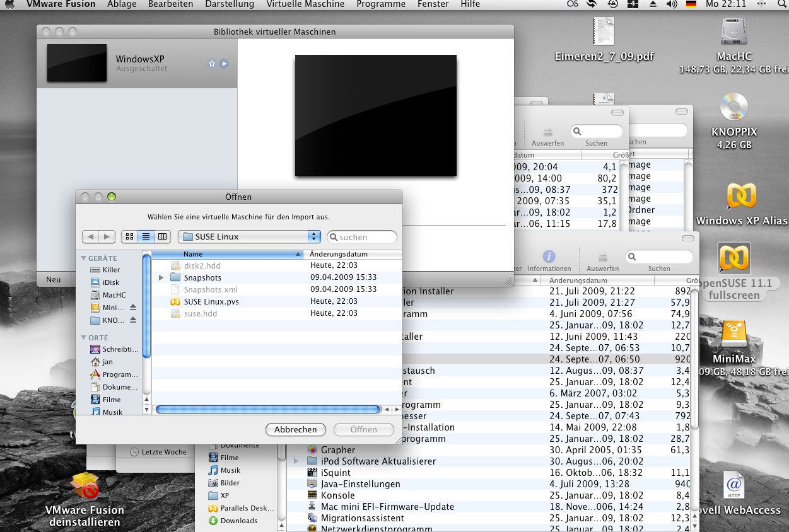Open the Hilfe menu
Screen dimensions: 789x532
click(x=470, y=4)
